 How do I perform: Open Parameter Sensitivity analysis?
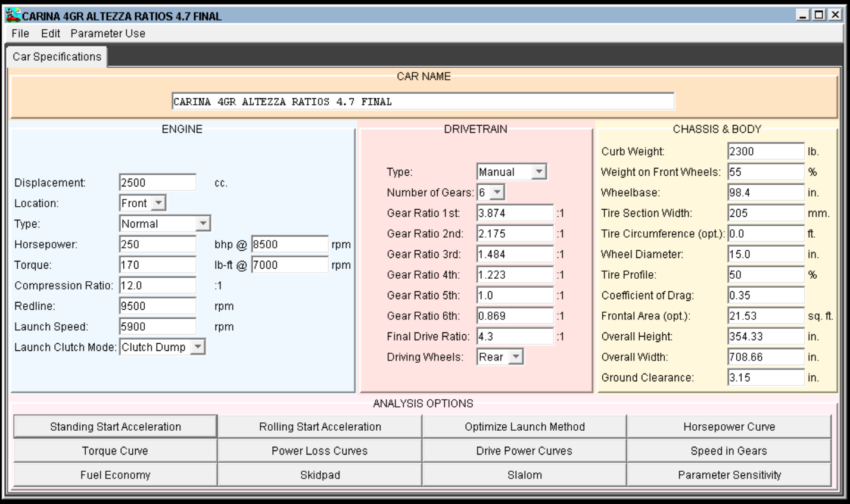tap(729, 475)
